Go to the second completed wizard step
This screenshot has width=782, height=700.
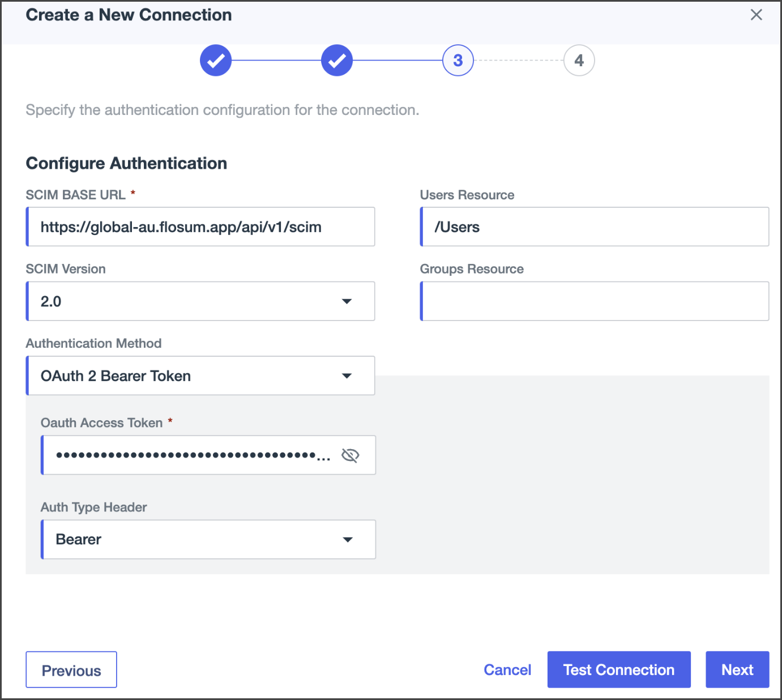pos(337,60)
